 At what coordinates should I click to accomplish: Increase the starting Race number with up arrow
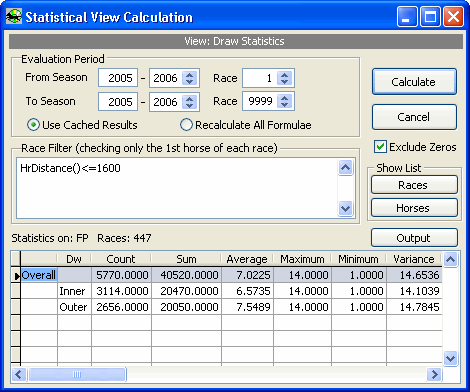[x=284, y=75]
